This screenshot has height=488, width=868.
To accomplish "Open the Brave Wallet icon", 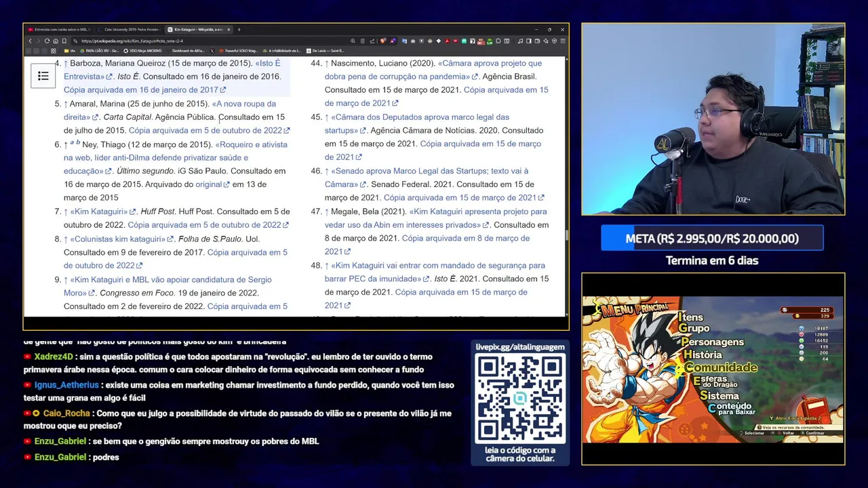I will 537,41.
